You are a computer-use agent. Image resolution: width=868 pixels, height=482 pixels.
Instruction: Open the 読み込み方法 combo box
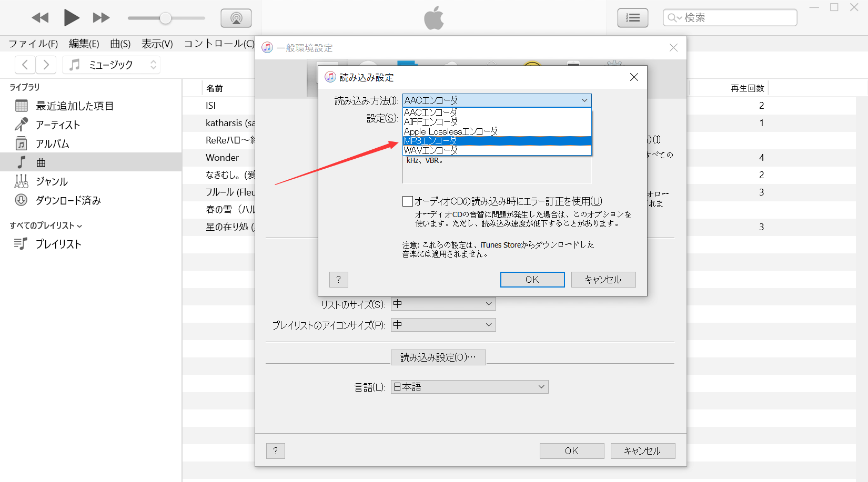pos(497,100)
